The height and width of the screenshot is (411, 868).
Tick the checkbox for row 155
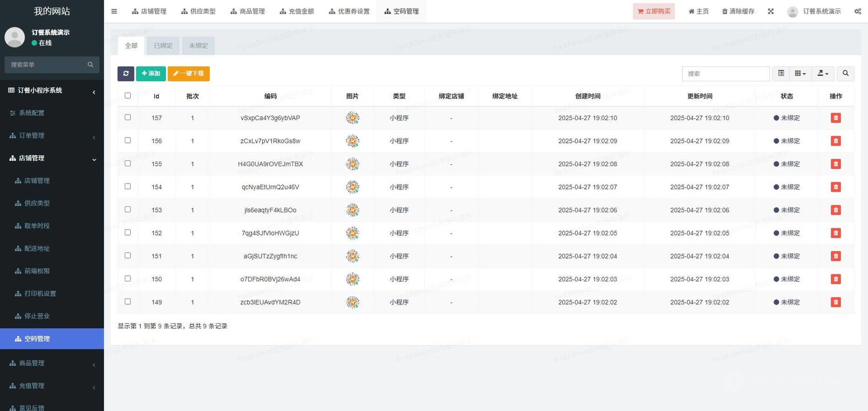tap(128, 163)
